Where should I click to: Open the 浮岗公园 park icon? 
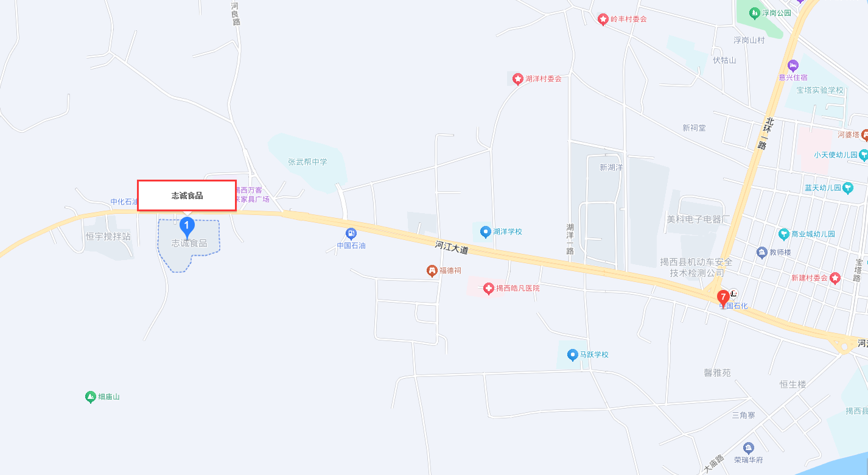click(755, 13)
